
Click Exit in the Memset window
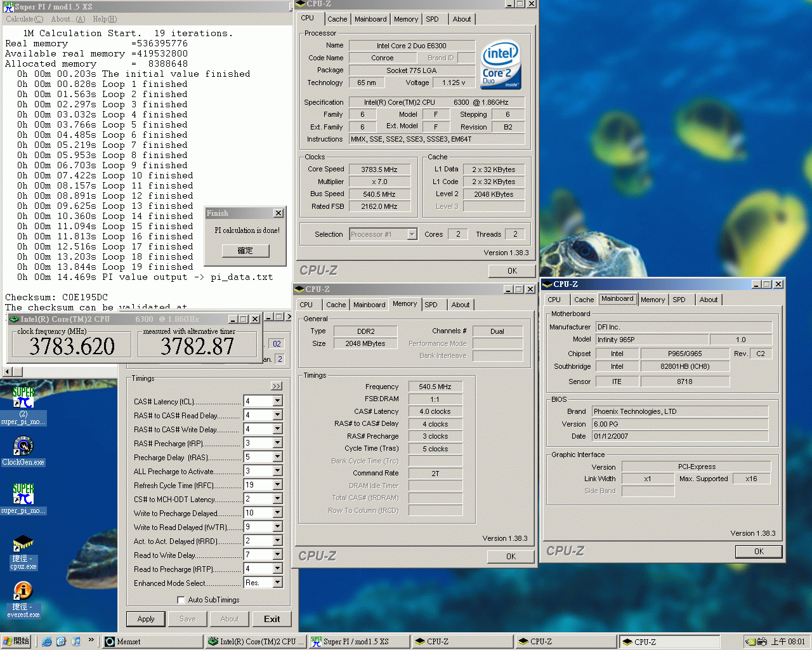272,619
